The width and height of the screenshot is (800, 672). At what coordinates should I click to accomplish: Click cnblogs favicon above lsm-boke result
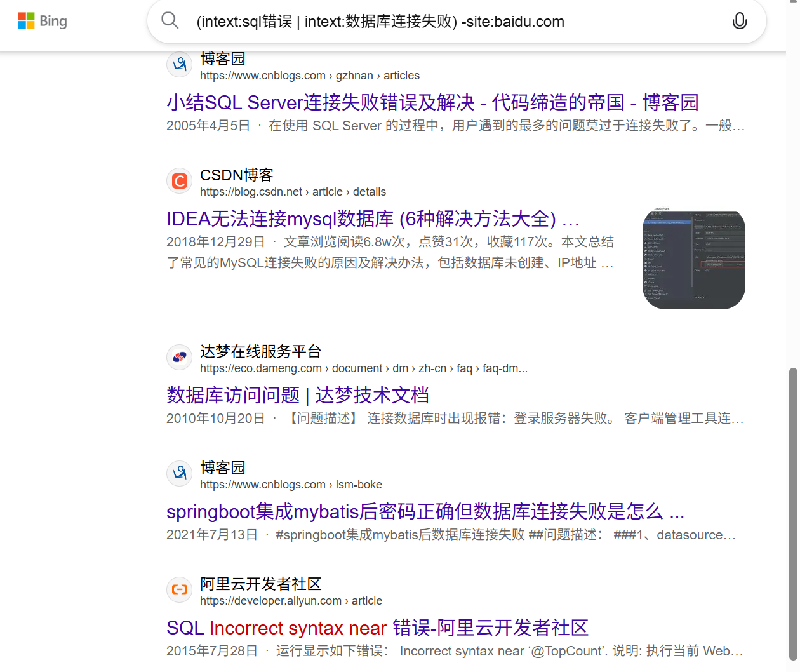pos(180,474)
